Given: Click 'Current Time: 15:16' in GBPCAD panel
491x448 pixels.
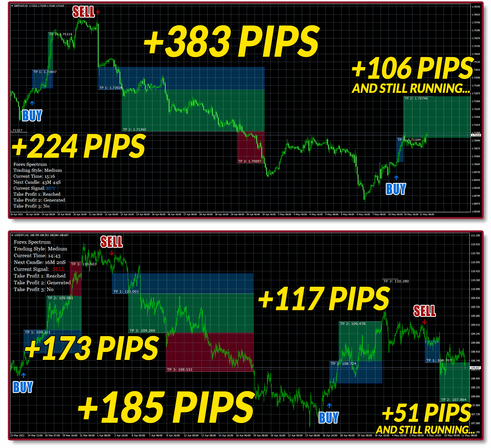Looking at the screenshot, I should click(34, 176).
